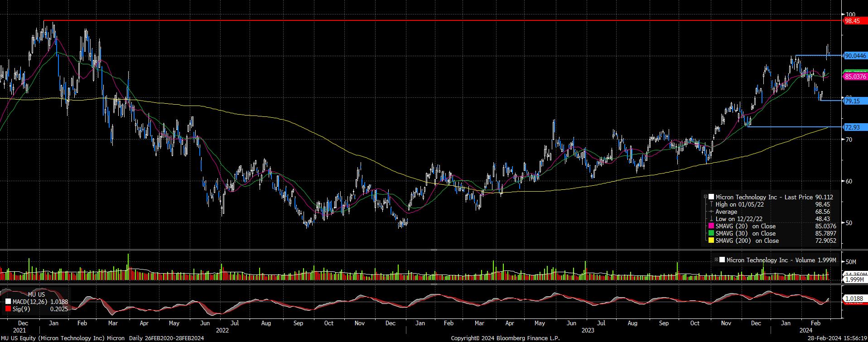Click the 100 price axis tick label

(850, 14)
